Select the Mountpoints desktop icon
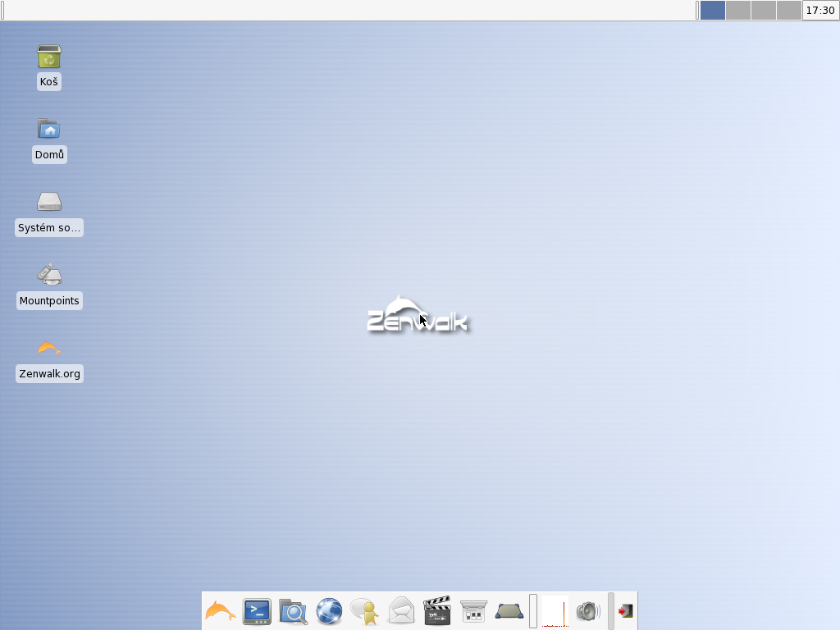Viewport: 840px width, 630px height. coord(48,274)
